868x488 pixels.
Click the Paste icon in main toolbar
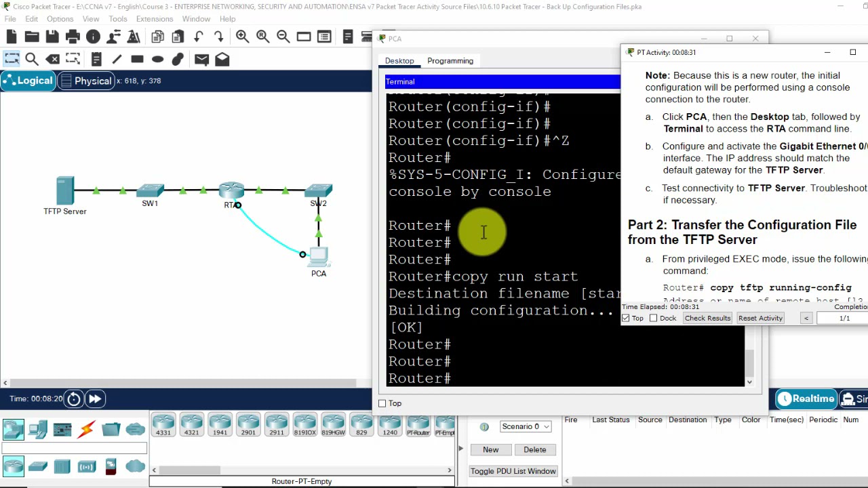pos(178,37)
